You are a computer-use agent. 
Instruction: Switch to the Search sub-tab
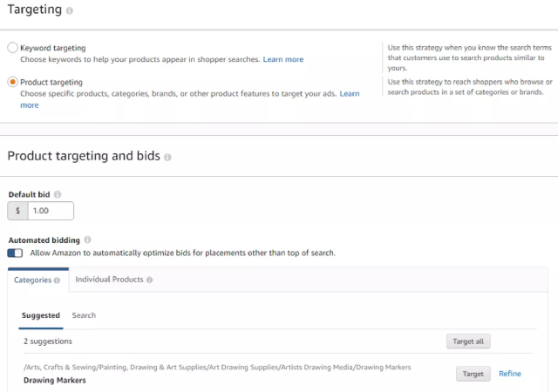point(84,315)
